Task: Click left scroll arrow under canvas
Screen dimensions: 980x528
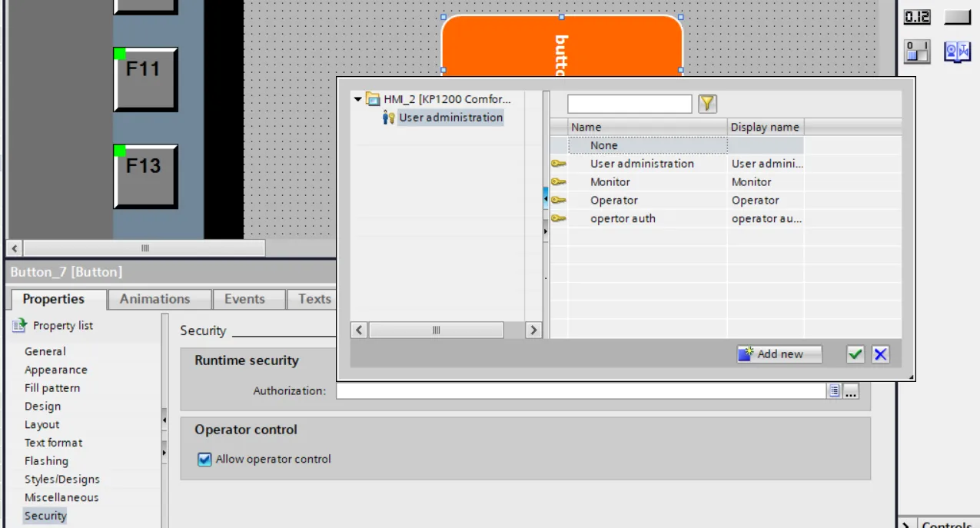Action: 15,248
